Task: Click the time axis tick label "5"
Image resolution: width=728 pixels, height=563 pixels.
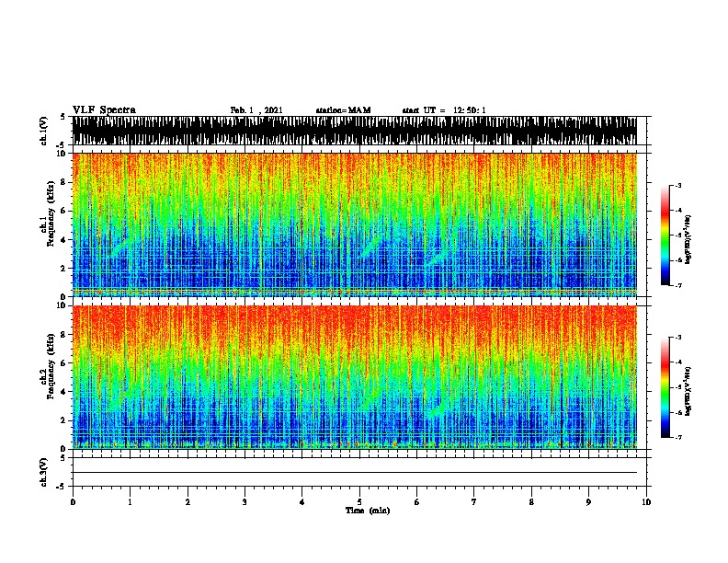Action: pyautogui.click(x=359, y=502)
